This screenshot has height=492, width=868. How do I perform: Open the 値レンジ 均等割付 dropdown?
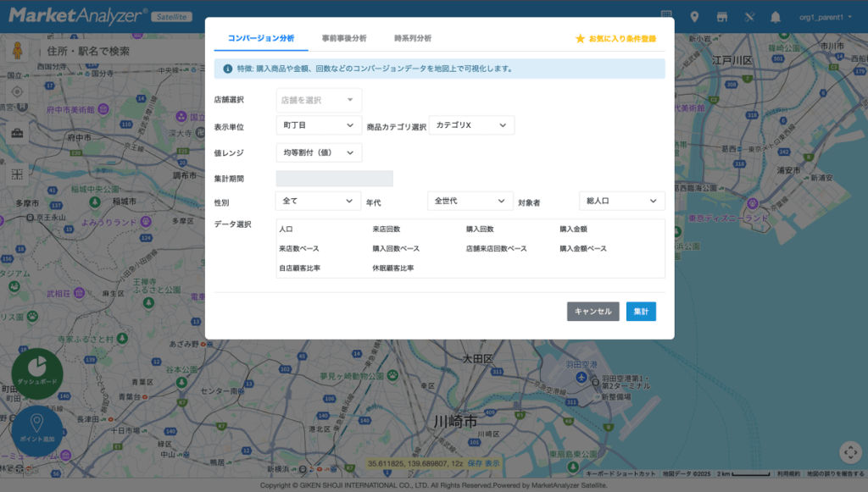(319, 152)
